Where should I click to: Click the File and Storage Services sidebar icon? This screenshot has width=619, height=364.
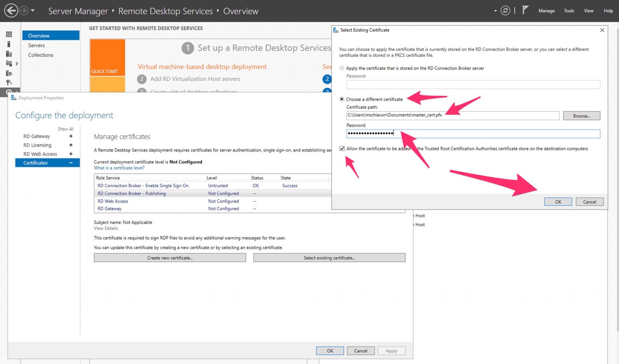coord(9,63)
